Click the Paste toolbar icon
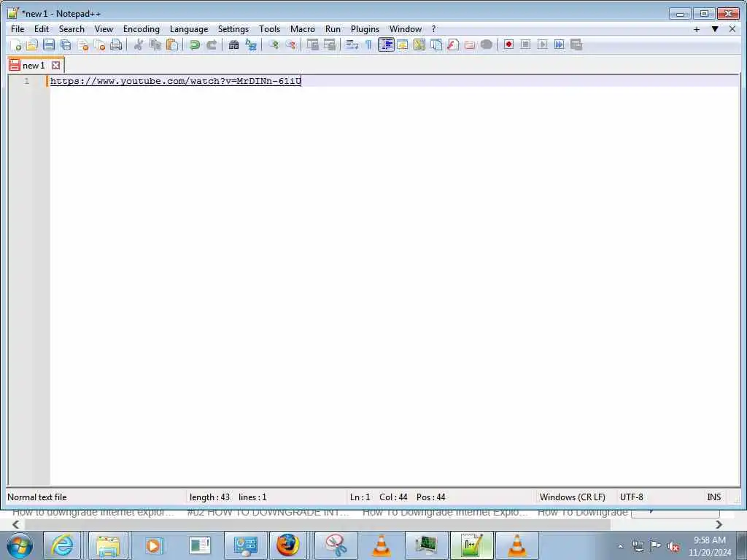Viewport: 747px width, 560px height. 172,44
